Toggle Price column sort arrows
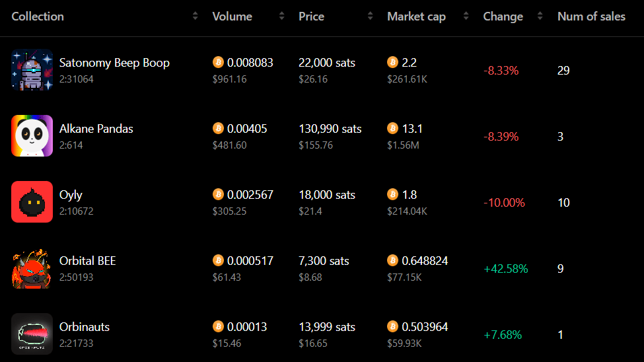Screen dimensions: 644x362 click(370, 16)
